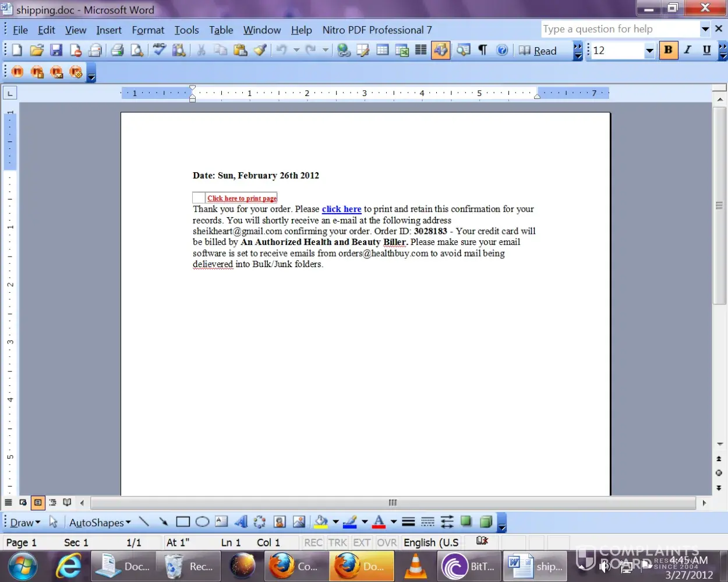Open the font size dropdown
Viewport: 728px width, 582px height.
click(x=649, y=51)
